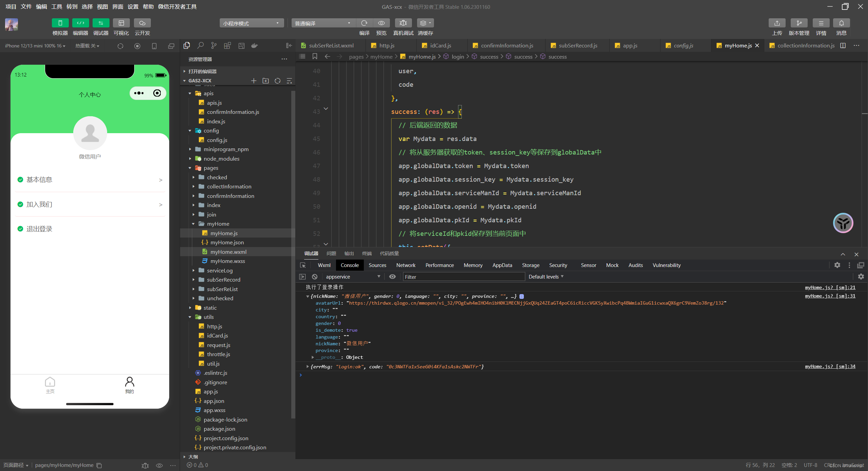Clear the console output icon
This screenshot has width=868, height=471.
pyautogui.click(x=315, y=277)
